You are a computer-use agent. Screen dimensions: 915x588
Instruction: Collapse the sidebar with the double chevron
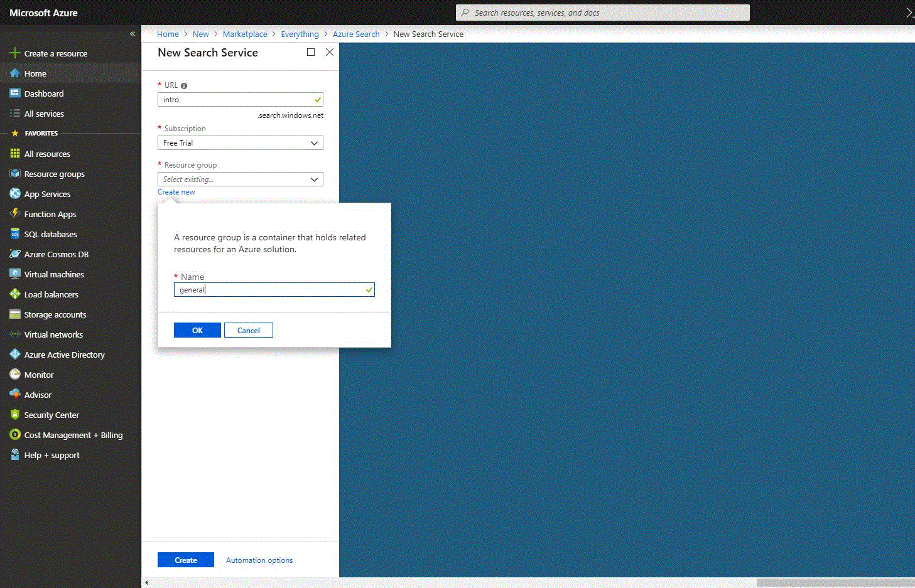[x=133, y=34]
